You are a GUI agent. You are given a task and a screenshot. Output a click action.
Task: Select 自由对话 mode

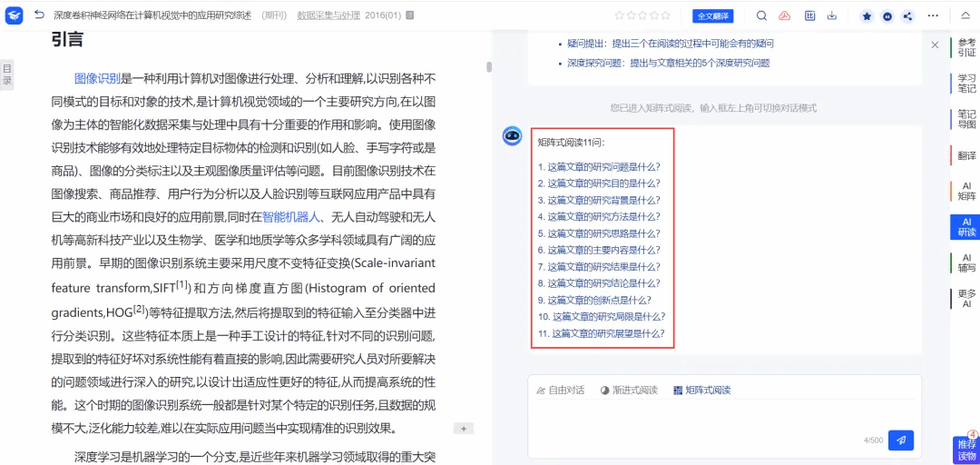coord(560,390)
